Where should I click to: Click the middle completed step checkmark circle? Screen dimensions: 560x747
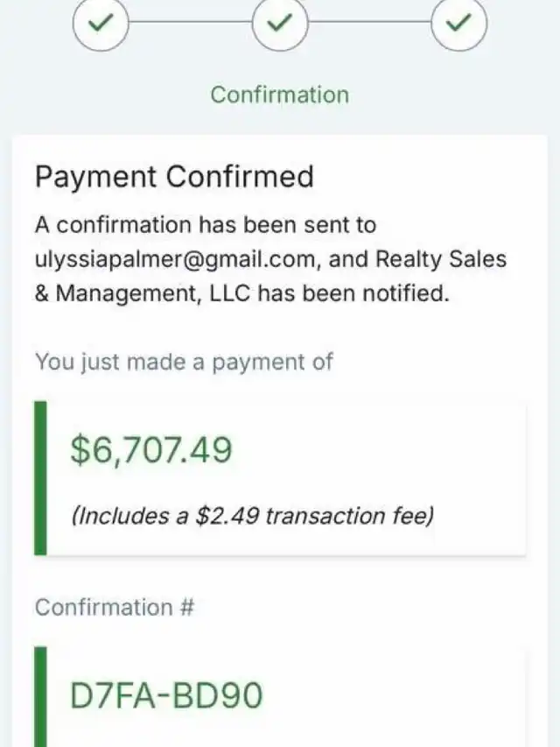coord(280,23)
